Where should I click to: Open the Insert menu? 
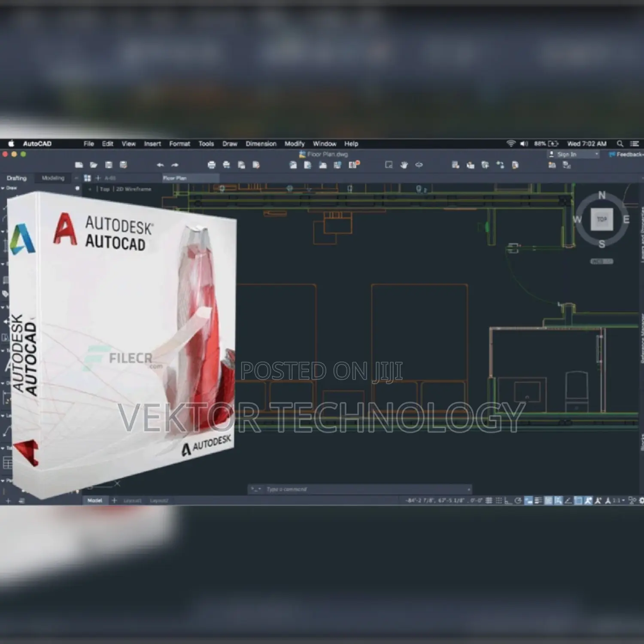click(x=152, y=144)
